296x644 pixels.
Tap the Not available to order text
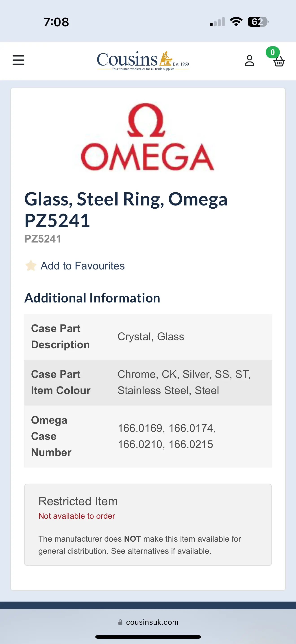pyautogui.click(x=77, y=516)
